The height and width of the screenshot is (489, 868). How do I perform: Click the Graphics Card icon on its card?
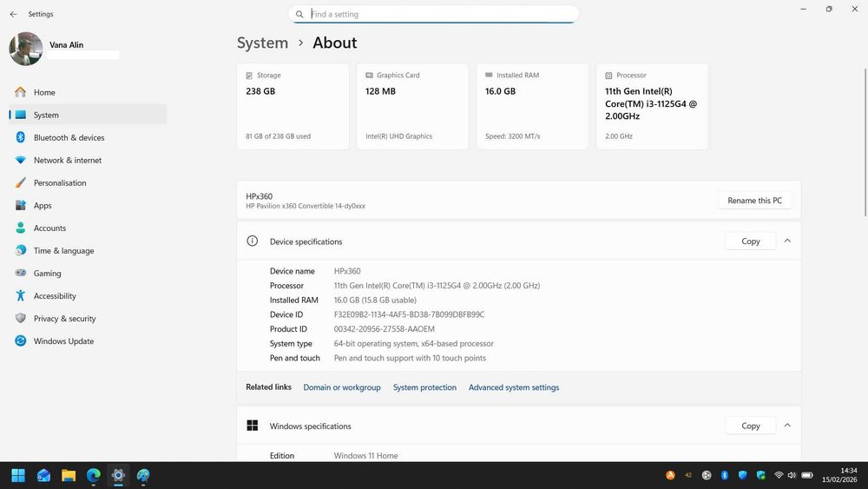coord(369,76)
